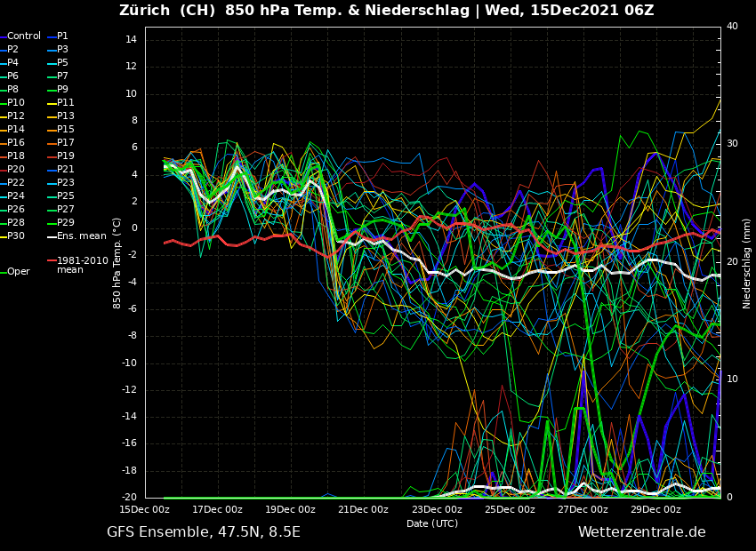Screen dimensions: 756x551
Task: Select the P29 ensemble member label
Action: pyautogui.click(x=66, y=223)
